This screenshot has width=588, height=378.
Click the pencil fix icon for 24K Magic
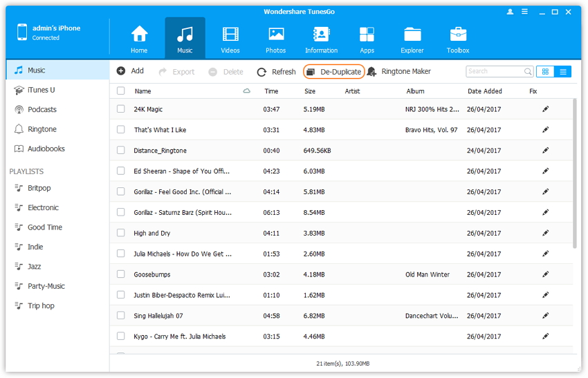coord(546,109)
